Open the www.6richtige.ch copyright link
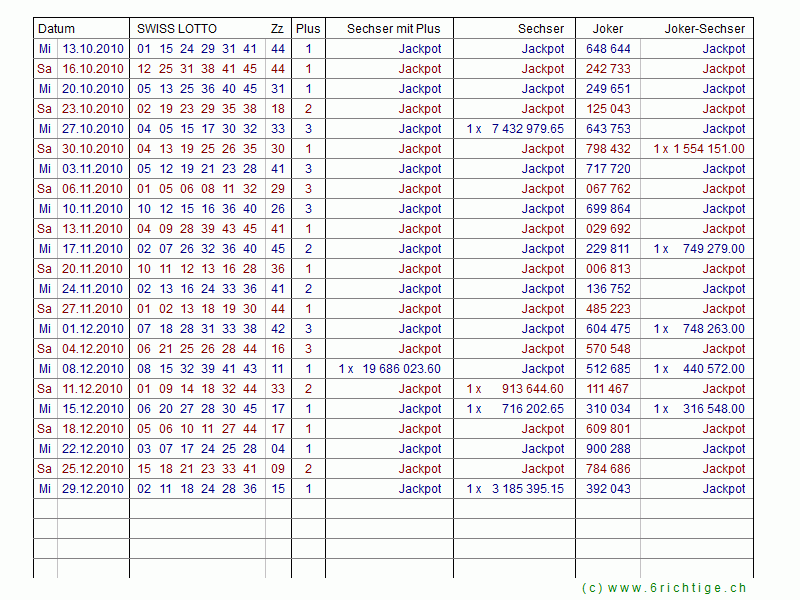Screen dimensions: 800x600 click(664, 588)
